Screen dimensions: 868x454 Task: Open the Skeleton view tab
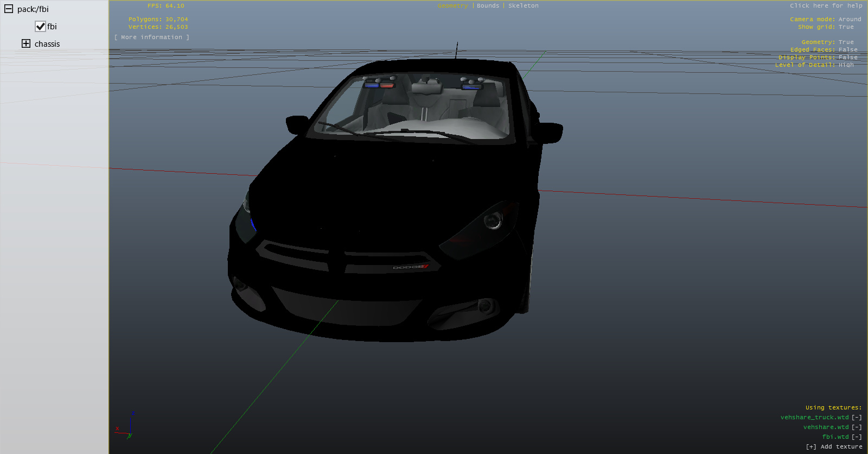(523, 6)
